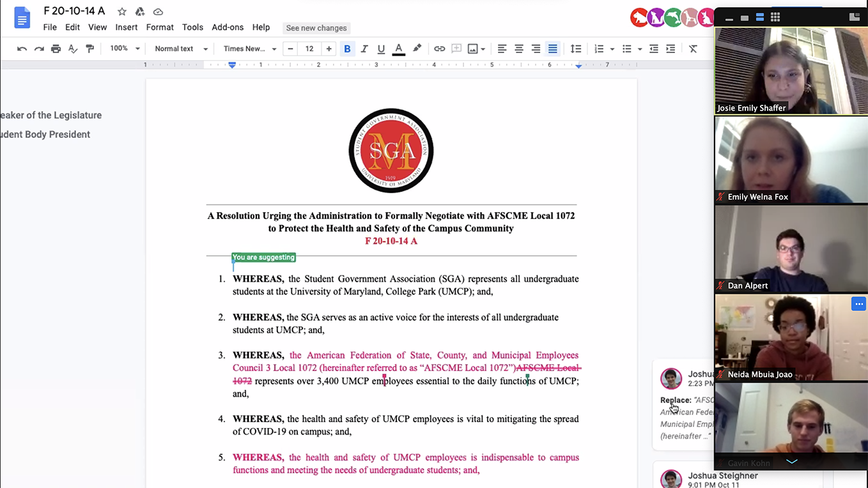Open the highlight color marker tool
Viewport: 868px width, 488px height.
(x=417, y=49)
